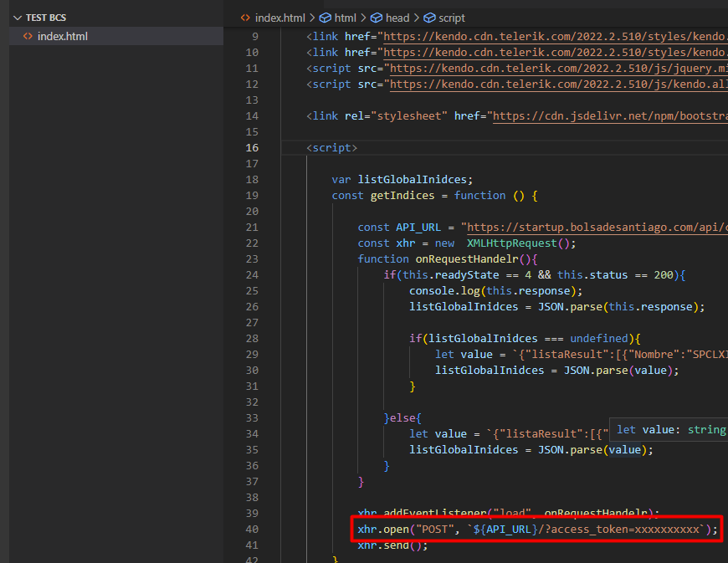Viewport: 728px width, 563px height.
Task: Select index.html breadcrumb segment
Action: 280,18
